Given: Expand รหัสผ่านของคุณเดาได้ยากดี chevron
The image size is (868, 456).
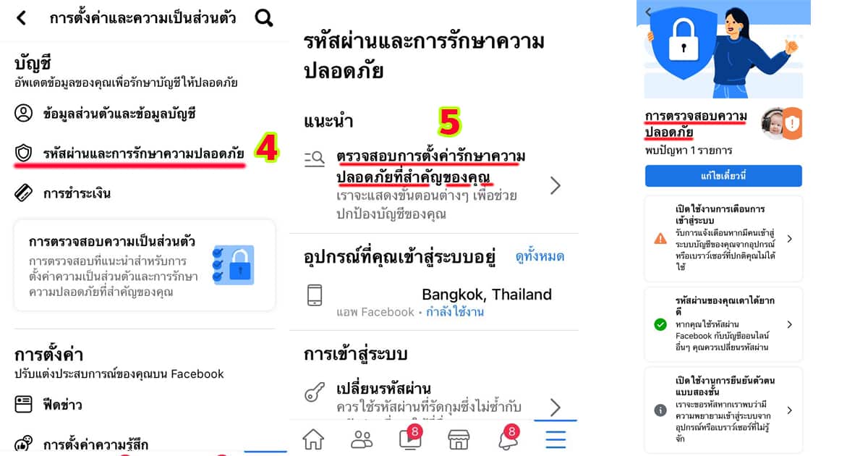Looking at the screenshot, I should [789, 324].
